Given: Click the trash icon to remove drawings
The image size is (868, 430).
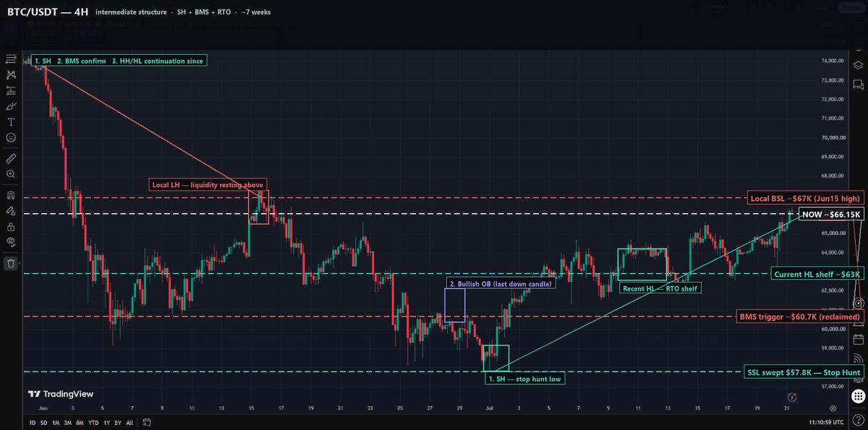Looking at the screenshot, I should tap(11, 263).
